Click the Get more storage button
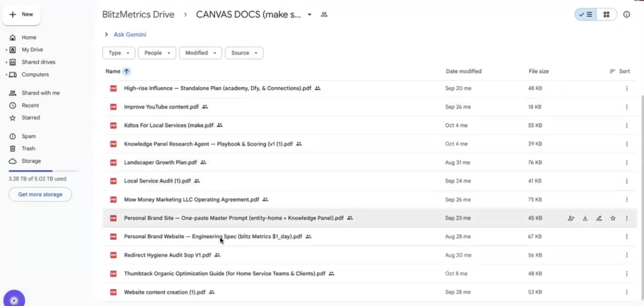This screenshot has height=306, width=644. coord(40,195)
